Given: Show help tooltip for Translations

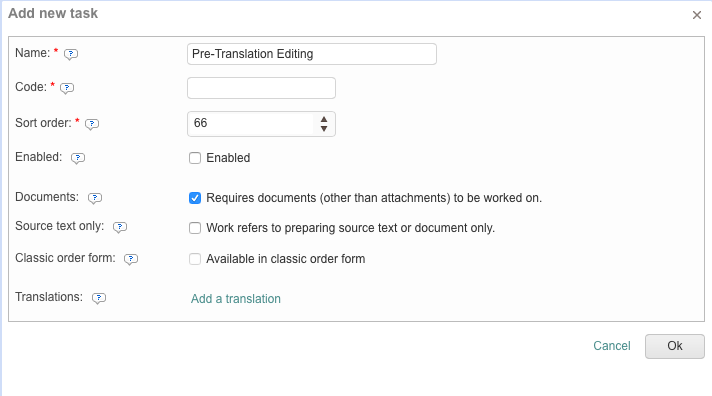Looking at the screenshot, I should [99, 298].
